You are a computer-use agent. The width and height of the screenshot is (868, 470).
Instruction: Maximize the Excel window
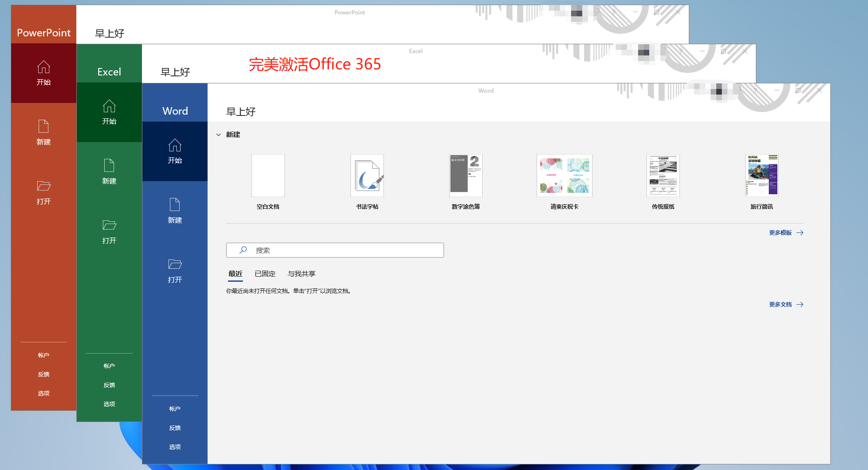point(724,51)
